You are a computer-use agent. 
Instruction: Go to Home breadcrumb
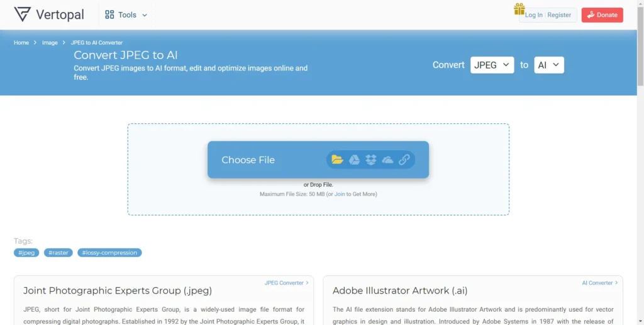tap(21, 43)
